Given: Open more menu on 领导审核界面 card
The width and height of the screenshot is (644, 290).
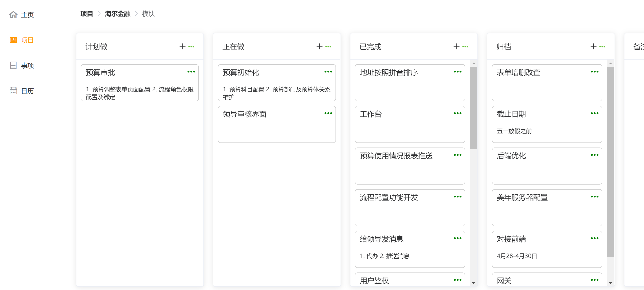Looking at the screenshot, I should click(328, 114).
